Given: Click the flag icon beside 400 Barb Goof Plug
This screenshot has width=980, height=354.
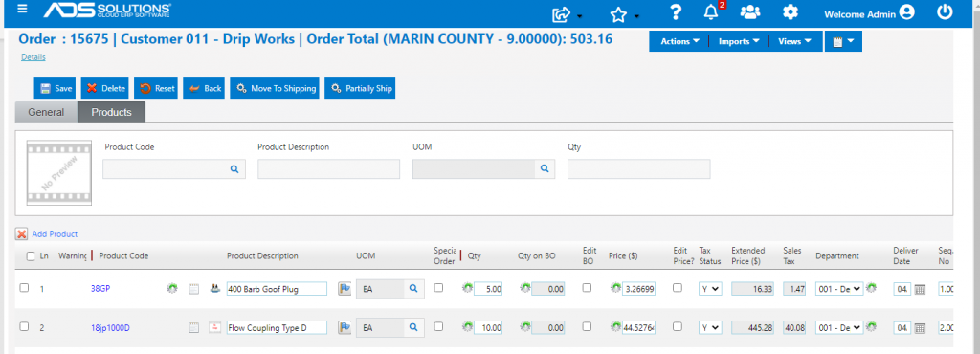Looking at the screenshot, I should pyautogui.click(x=344, y=289).
